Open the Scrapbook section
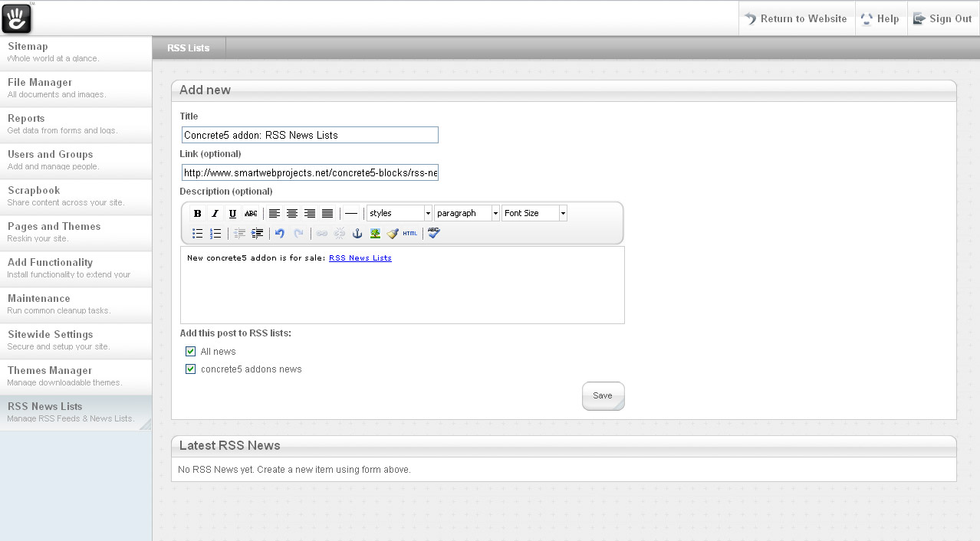This screenshot has width=980, height=541. click(76, 197)
